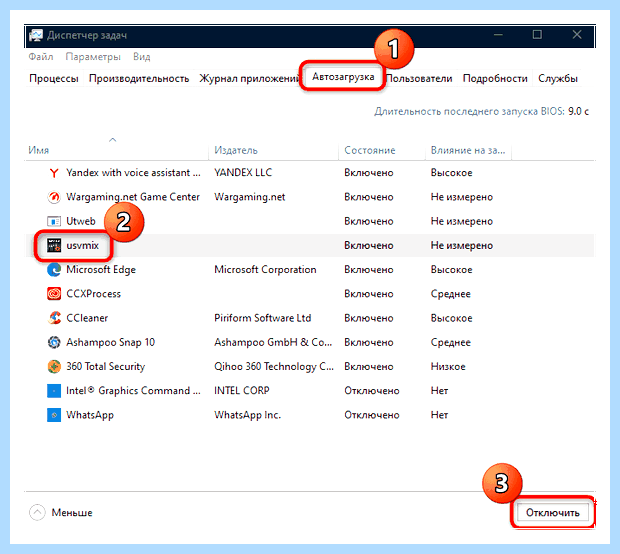Switch to the Службы tab
The width and height of the screenshot is (620, 554).
coord(558,78)
